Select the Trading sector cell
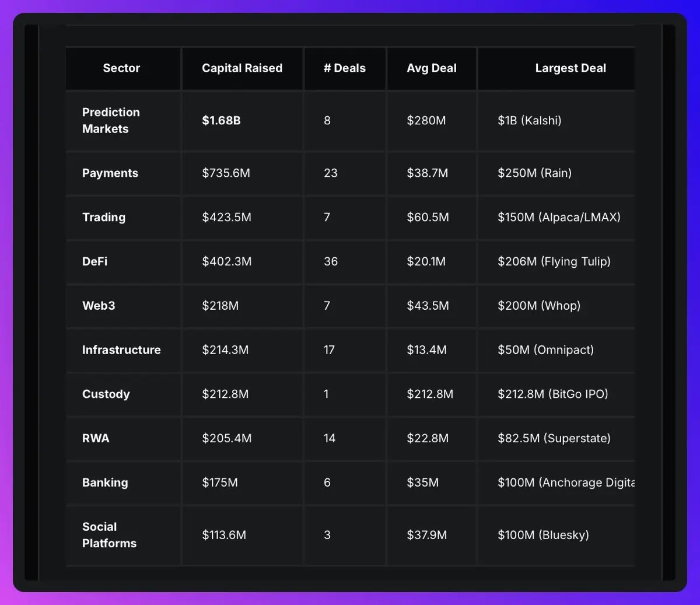Screen dimensions: 700x605 pyautogui.click(x=104, y=217)
